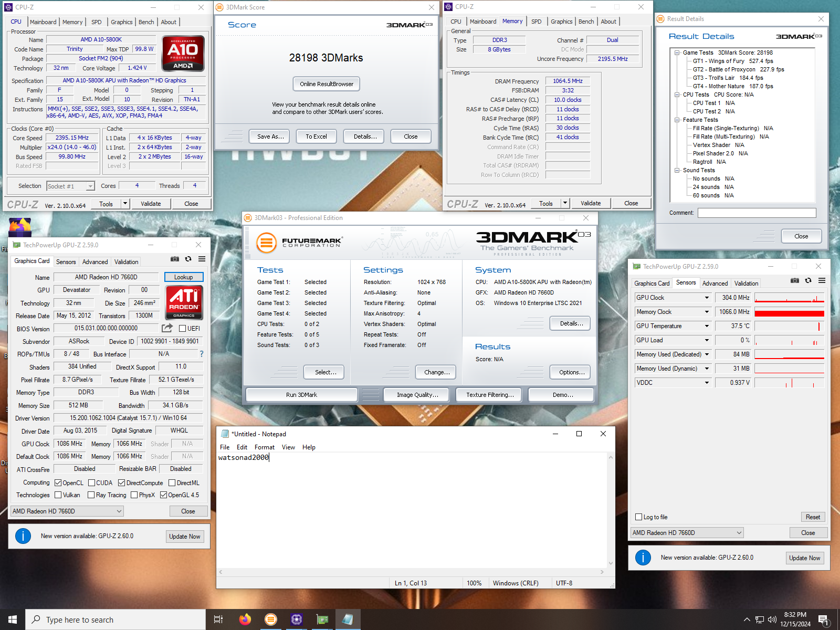Image resolution: width=840 pixels, height=630 pixels.
Task: Open the Socket #1 selection dropdown in CPU-Z
Action: pos(70,186)
